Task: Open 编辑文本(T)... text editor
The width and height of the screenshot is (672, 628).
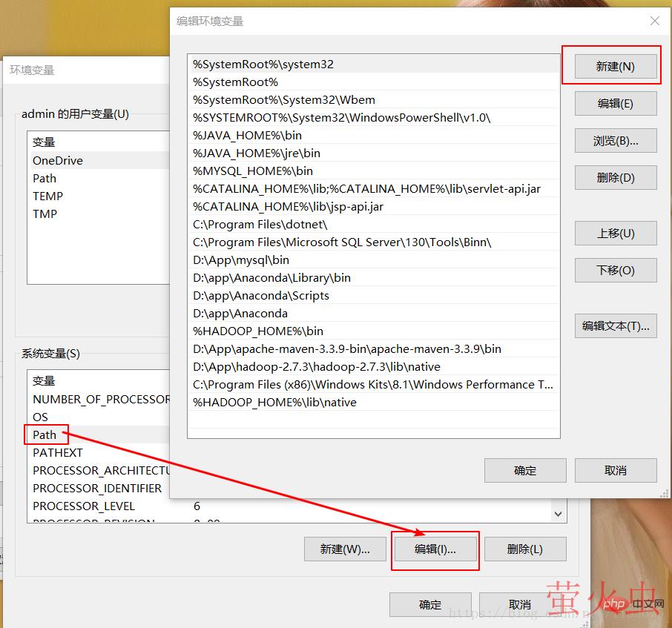Action: (616, 326)
